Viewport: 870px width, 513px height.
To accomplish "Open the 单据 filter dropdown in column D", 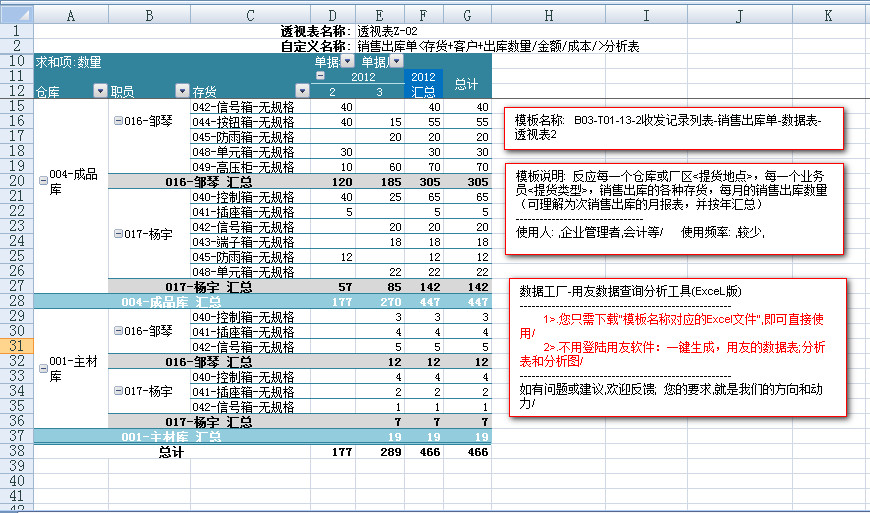I will [x=347, y=62].
